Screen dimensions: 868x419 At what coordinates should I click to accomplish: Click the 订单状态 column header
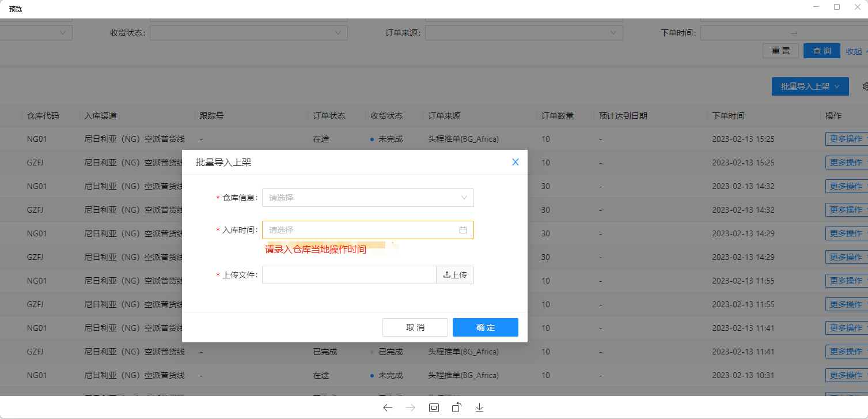point(329,116)
